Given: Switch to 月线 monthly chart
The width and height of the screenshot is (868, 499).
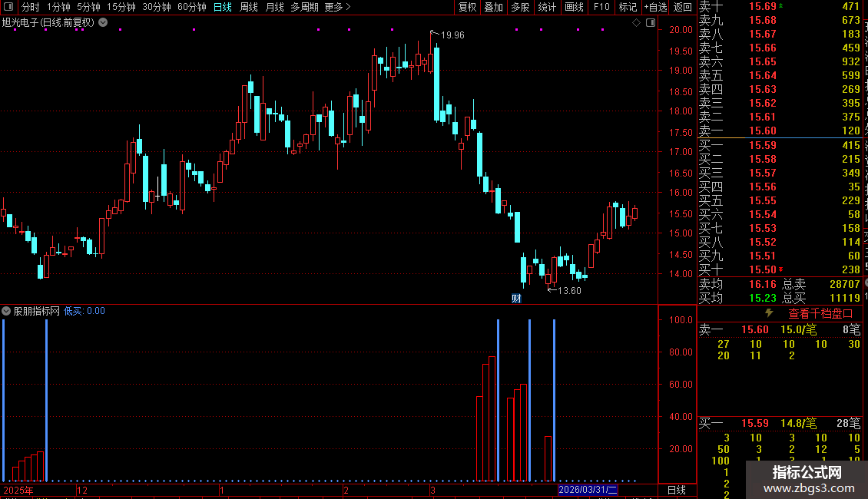Looking at the screenshot, I should coord(274,7).
